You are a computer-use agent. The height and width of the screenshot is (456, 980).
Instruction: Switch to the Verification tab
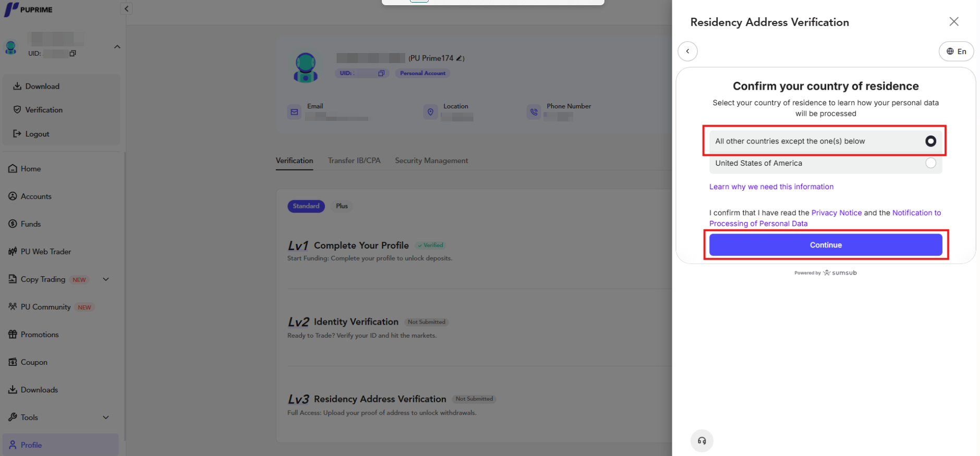coord(294,161)
